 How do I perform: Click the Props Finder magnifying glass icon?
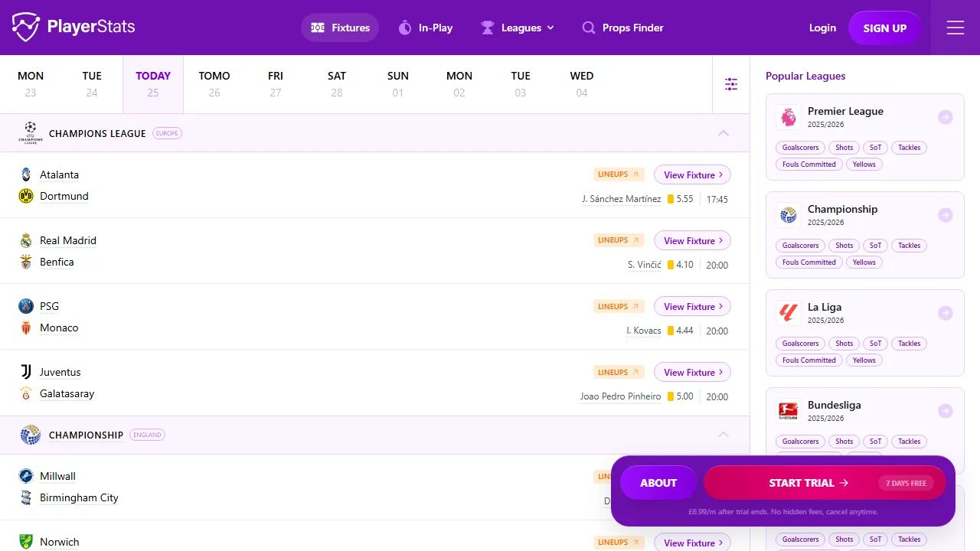(x=588, y=28)
